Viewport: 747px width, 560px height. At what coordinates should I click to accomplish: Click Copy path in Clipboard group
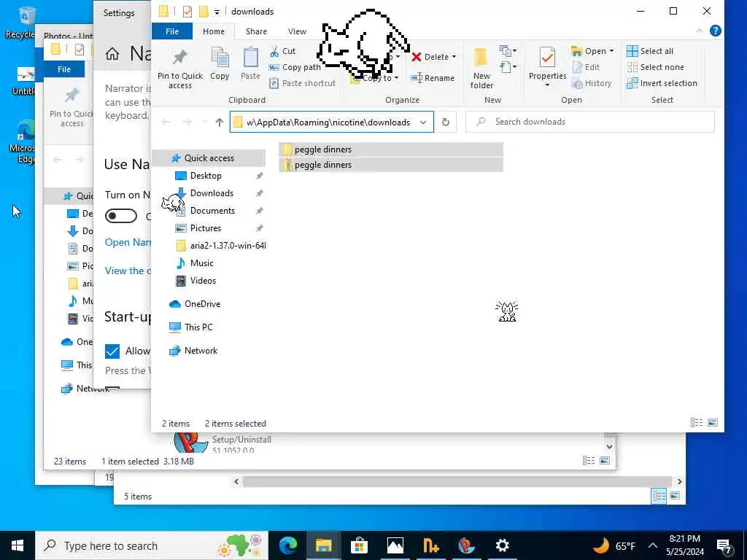295,67
